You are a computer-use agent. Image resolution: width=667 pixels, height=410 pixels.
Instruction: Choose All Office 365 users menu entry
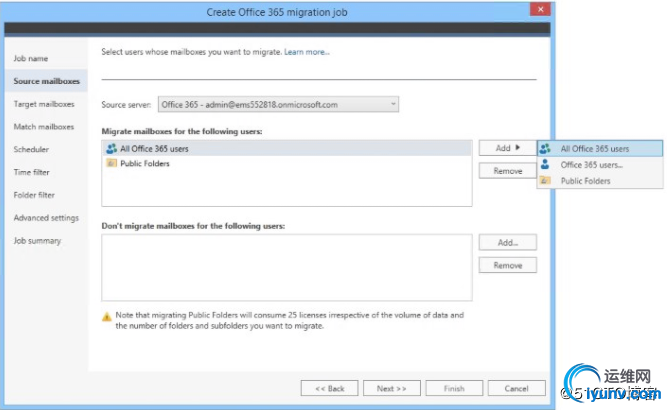pos(600,148)
